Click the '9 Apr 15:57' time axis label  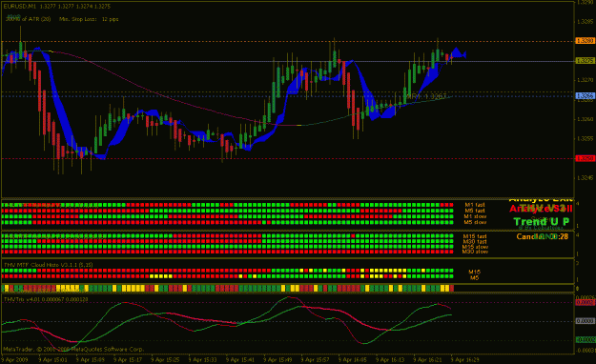point(315,359)
